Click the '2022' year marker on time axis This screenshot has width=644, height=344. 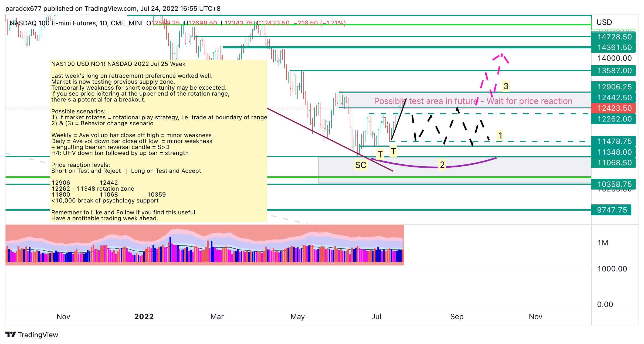[144, 316]
